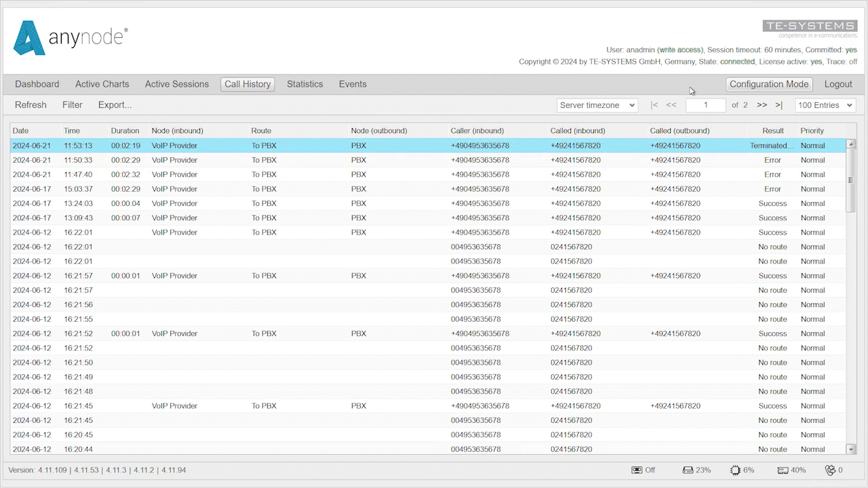Click the CPU usage 6% icon
Image resolution: width=868 pixels, height=488 pixels.
pos(735,470)
